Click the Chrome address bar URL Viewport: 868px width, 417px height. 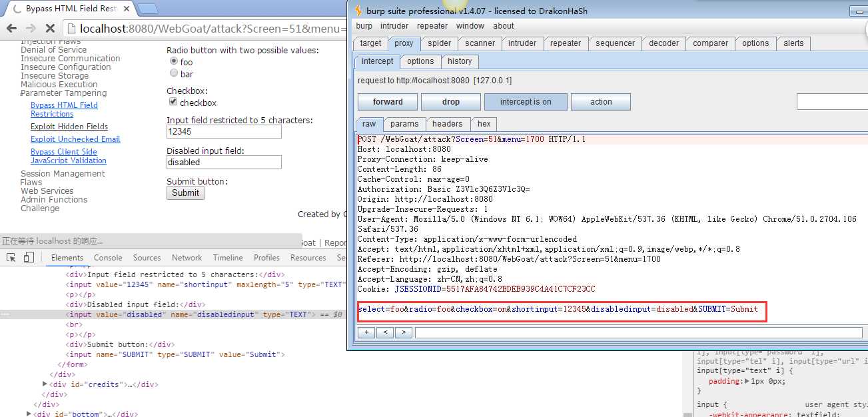click(213, 28)
